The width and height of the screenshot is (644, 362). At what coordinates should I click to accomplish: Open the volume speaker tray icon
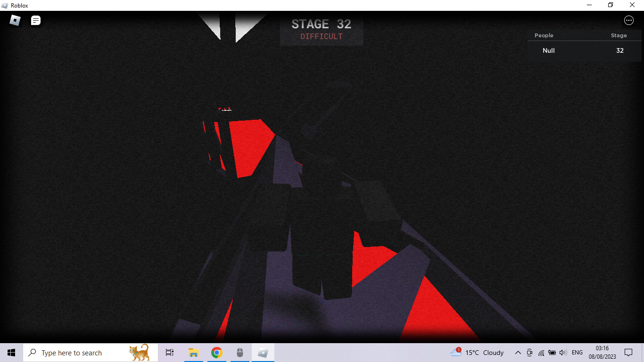point(563,353)
